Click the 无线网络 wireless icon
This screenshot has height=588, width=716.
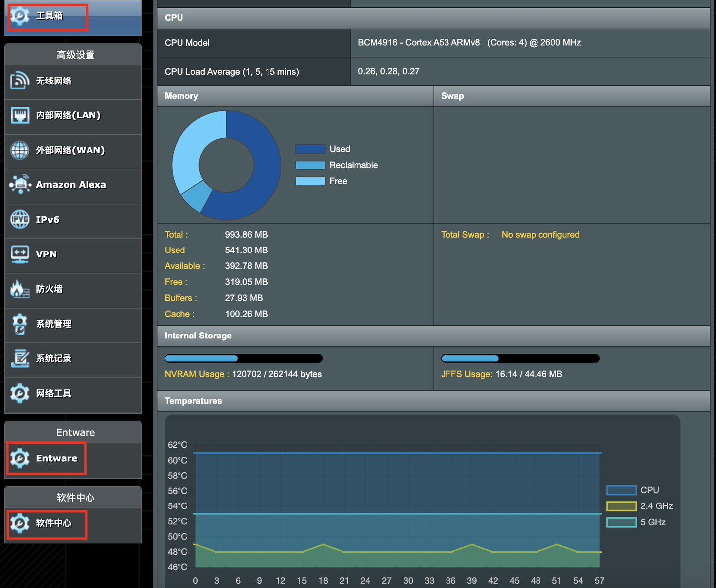point(20,81)
